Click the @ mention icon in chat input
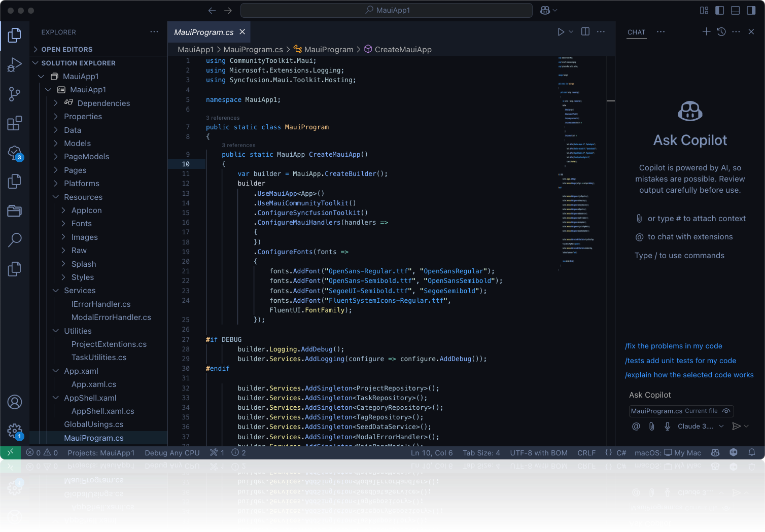The image size is (765, 532). [636, 427]
